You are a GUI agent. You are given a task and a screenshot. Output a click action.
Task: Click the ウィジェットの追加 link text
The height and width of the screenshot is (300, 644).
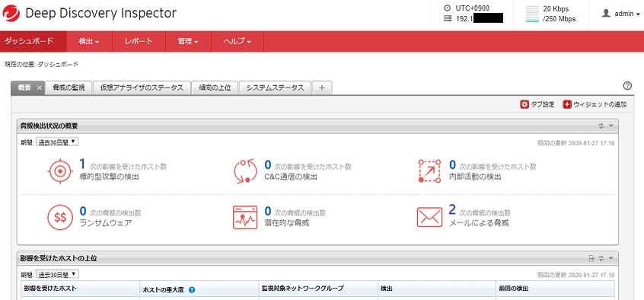[x=600, y=105]
